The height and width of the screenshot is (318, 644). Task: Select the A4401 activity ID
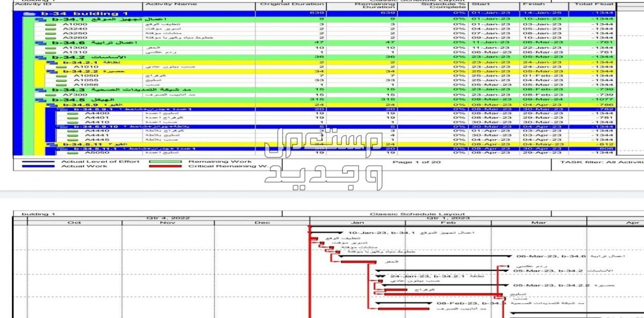click(x=97, y=118)
